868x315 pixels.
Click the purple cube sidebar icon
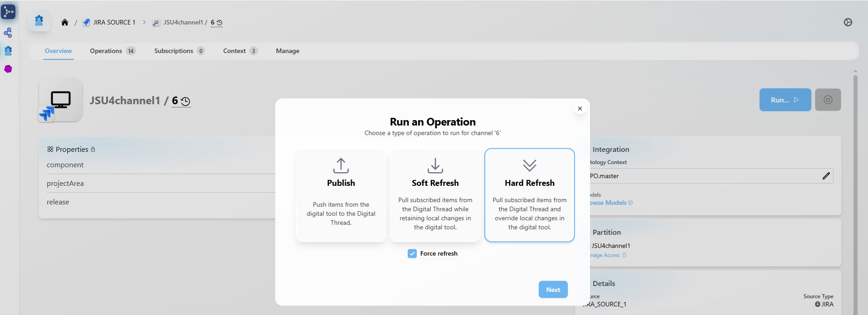(8, 69)
